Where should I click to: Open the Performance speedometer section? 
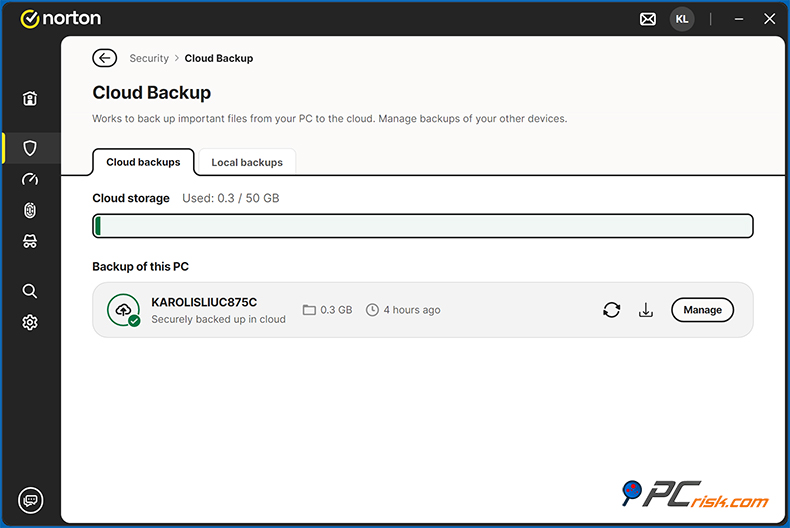click(x=30, y=179)
